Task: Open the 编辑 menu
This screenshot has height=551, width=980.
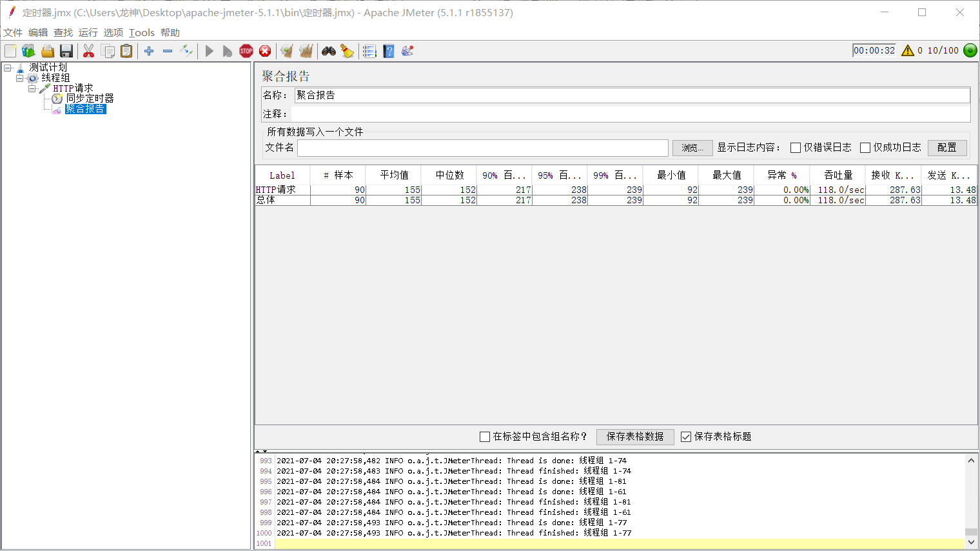Action: coord(38,33)
